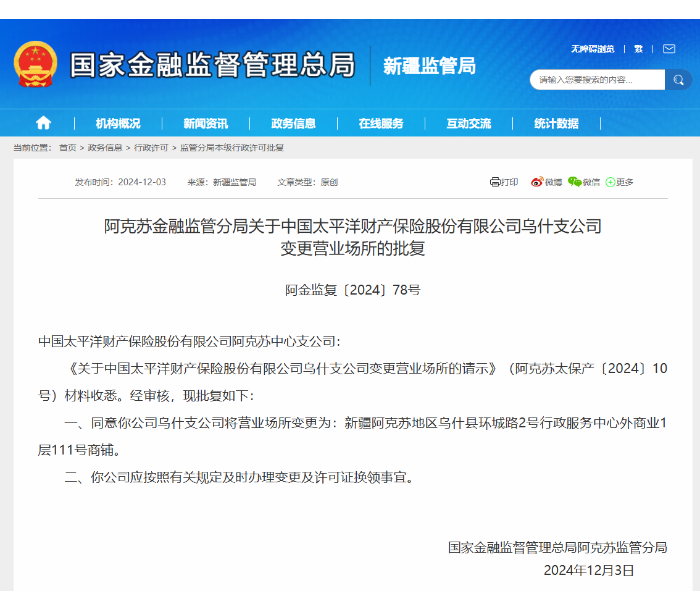Open the 互动交流 menu
This screenshot has width=700, height=591.
pos(469,124)
